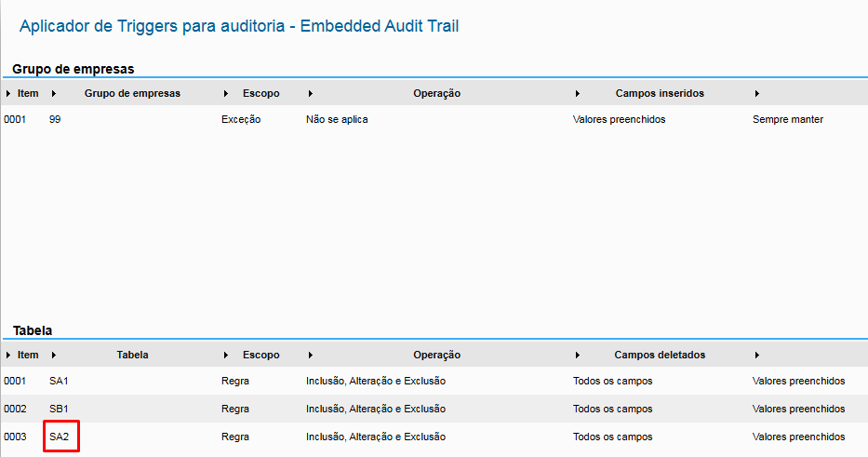Click sort arrow beside Item in Grupo de empresas grid

click(8, 94)
